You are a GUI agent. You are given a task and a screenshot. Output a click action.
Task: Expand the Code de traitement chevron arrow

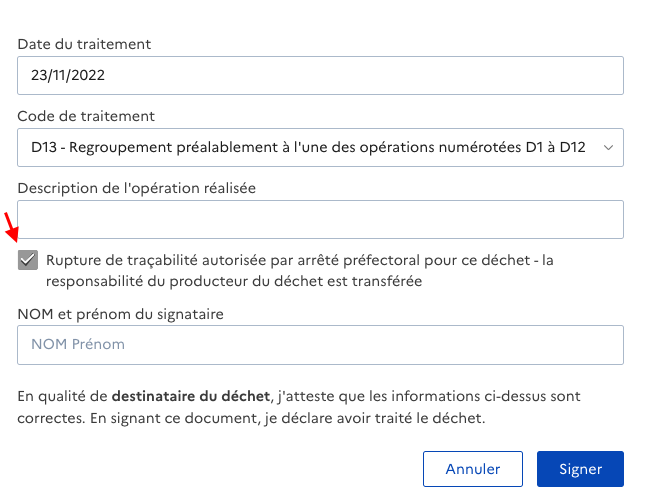pyautogui.click(x=607, y=147)
